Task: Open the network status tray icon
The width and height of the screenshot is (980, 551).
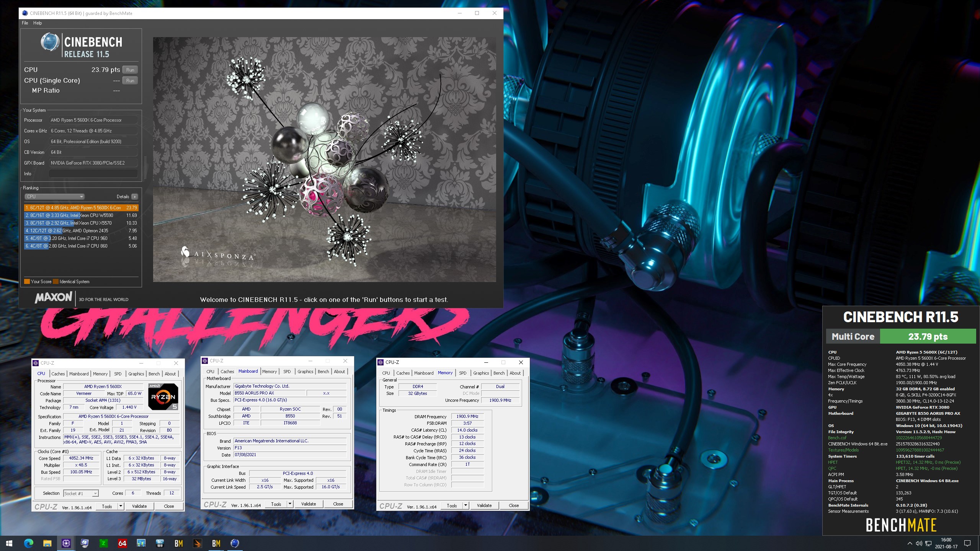Action: click(x=928, y=543)
